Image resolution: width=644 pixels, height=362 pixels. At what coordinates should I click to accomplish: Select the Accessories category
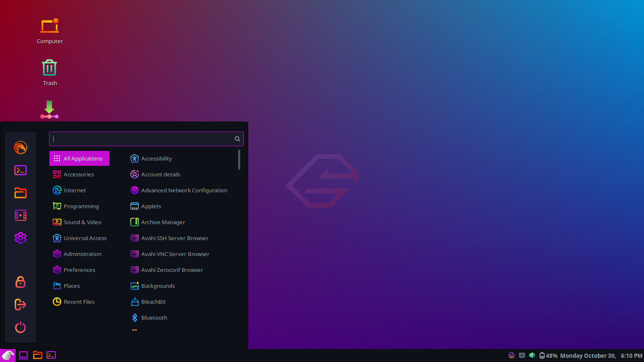point(79,174)
